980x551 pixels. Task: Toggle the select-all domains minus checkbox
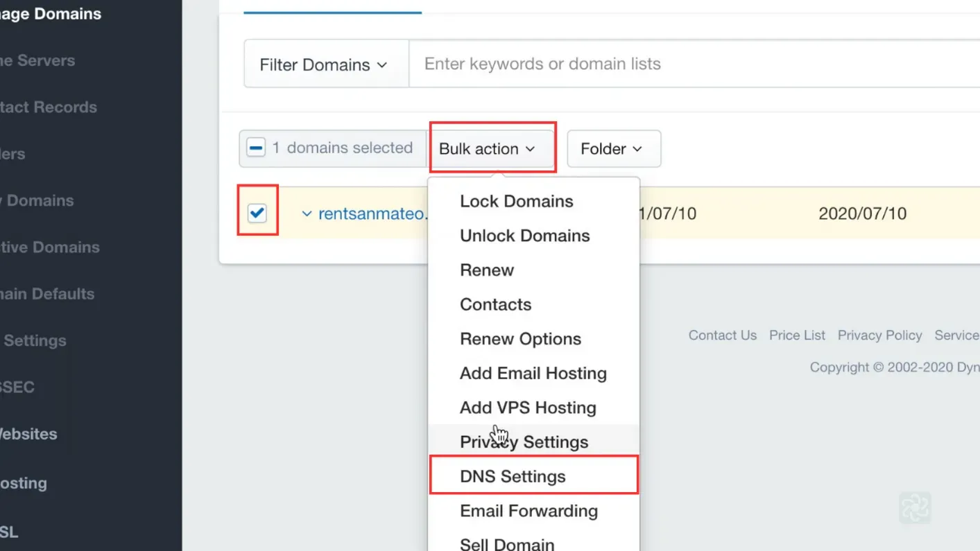click(x=256, y=148)
